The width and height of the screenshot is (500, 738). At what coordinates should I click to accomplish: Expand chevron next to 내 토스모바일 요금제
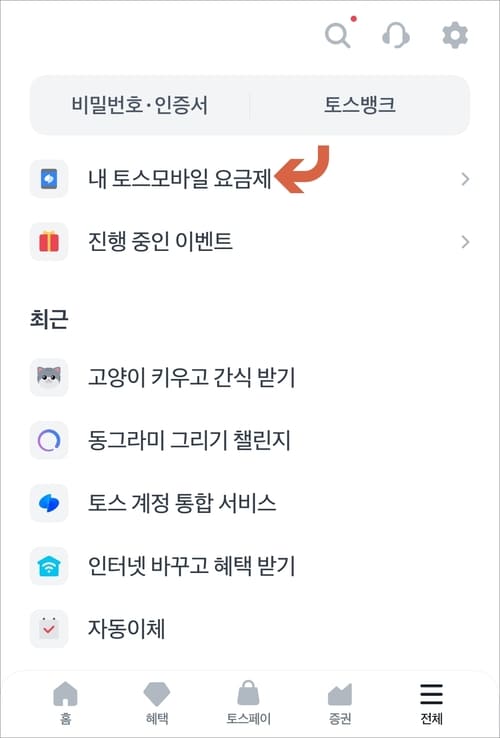coord(465,179)
